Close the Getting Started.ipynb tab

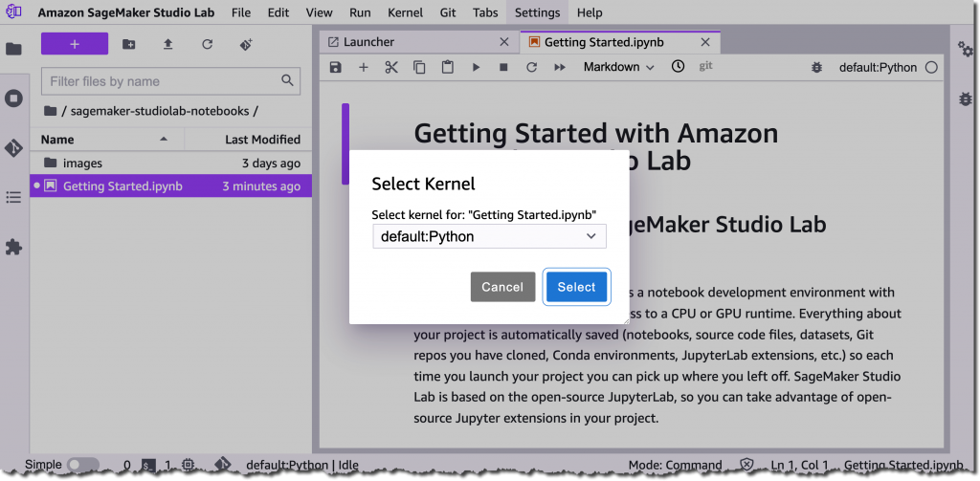point(705,42)
